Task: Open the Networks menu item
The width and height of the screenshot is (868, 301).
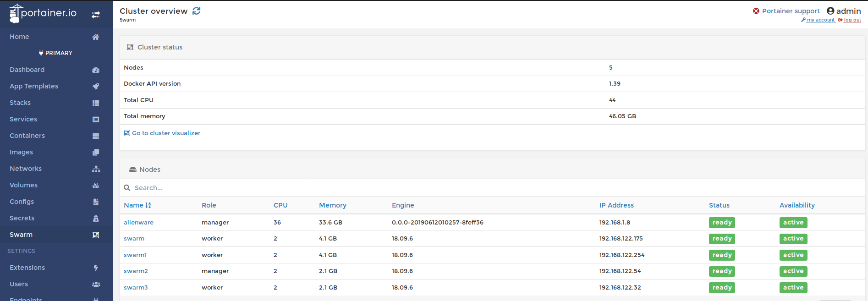Action: (x=26, y=169)
